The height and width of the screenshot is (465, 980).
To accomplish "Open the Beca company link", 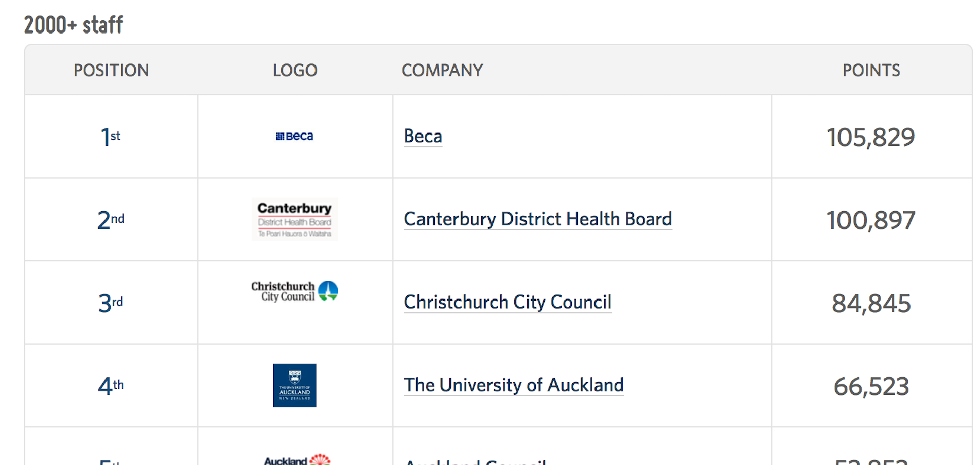I will click(x=423, y=136).
